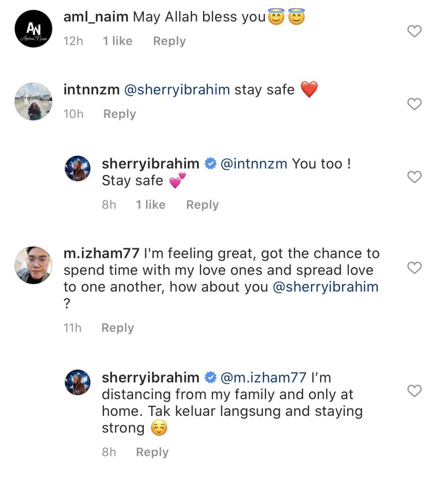Screen dimensions: 448x480
Task: Reply to sherryibrahim's 'Stay safe' comment
Action: [202, 205]
